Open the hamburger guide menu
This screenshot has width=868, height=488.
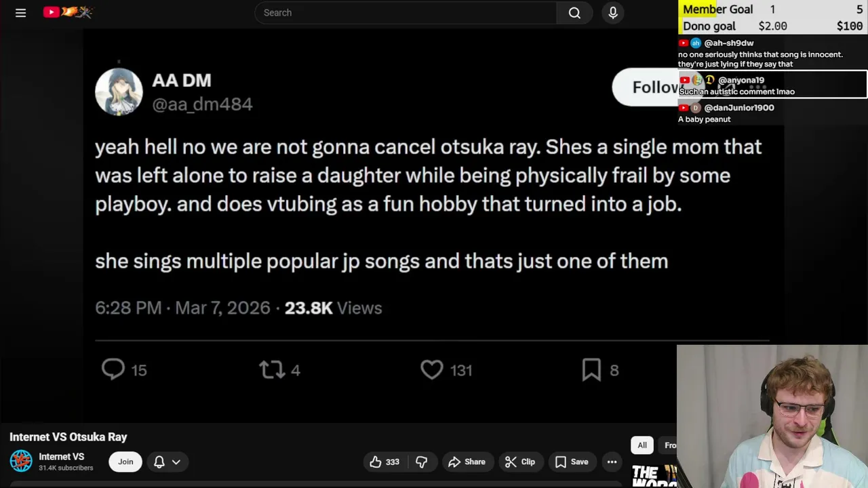tap(20, 13)
